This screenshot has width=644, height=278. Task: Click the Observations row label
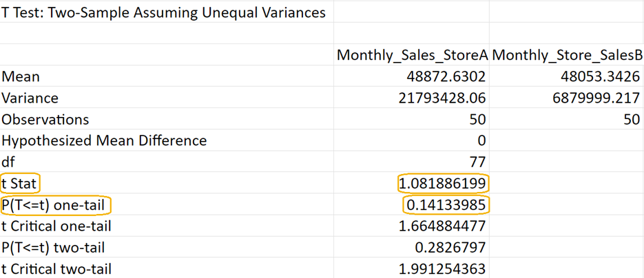point(45,119)
